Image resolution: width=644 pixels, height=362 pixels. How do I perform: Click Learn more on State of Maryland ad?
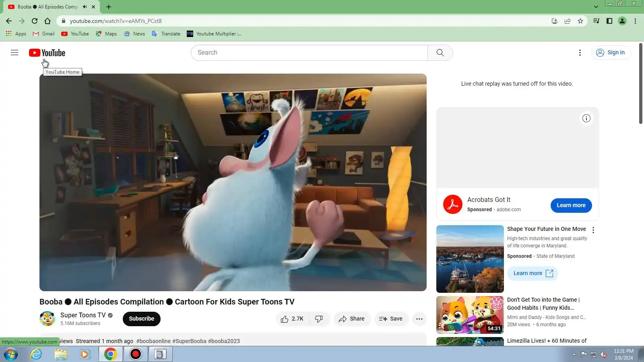click(x=533, y=274)
